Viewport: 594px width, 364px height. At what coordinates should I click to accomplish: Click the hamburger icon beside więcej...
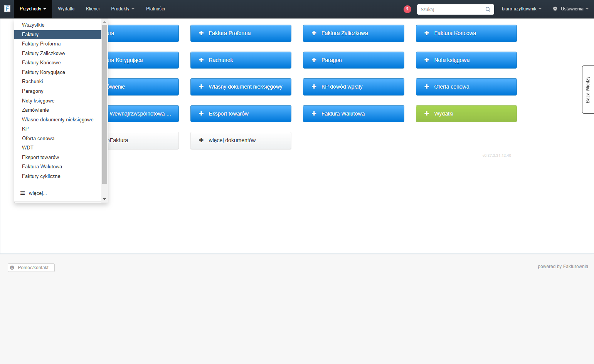pos(23,193)
